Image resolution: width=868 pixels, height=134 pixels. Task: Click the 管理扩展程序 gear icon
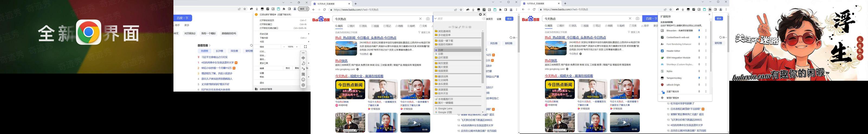click(662, 98)
